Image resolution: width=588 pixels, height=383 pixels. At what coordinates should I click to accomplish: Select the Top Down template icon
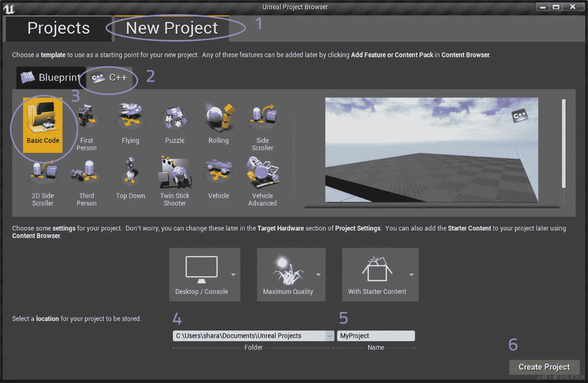point(130,173)
